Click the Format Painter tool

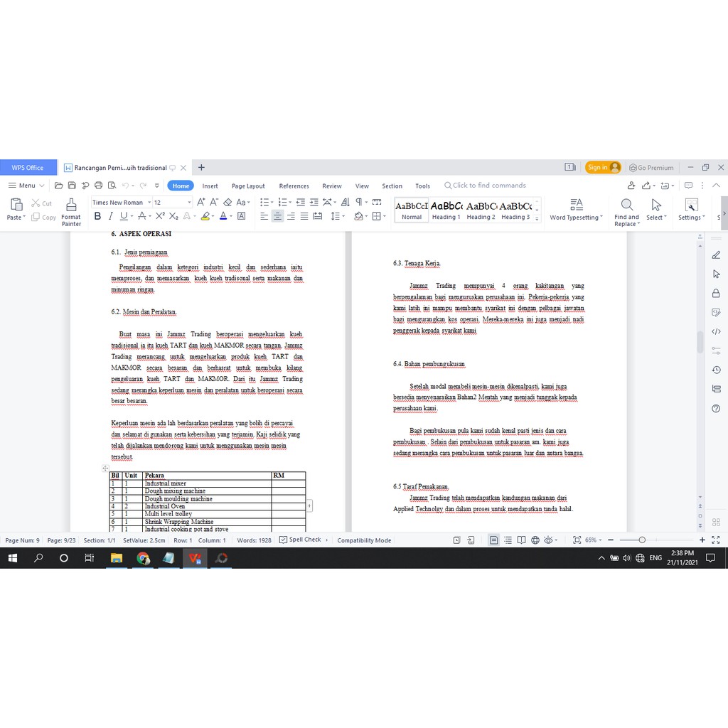[71, 211]
